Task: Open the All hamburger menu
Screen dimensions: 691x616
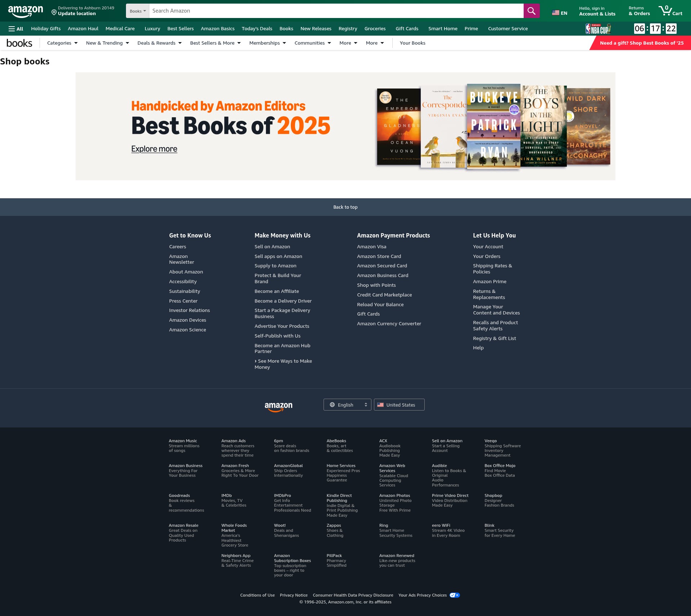Action: point(16,29)
